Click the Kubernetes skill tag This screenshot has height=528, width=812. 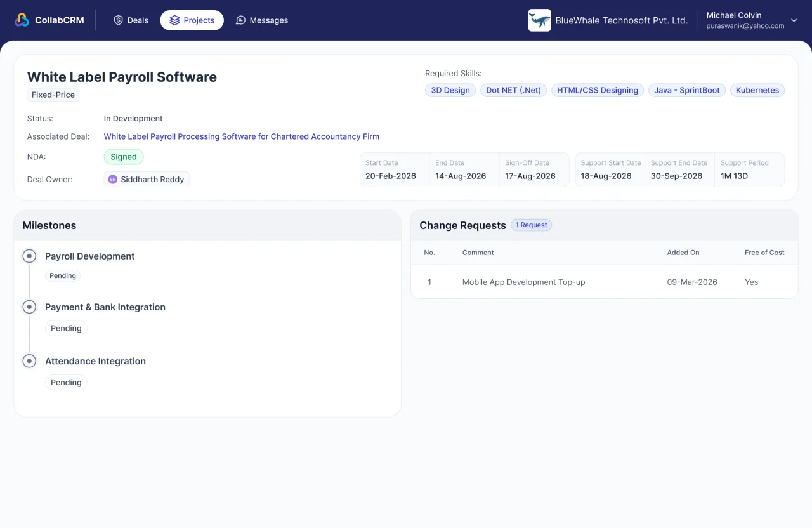click(757, 90)
